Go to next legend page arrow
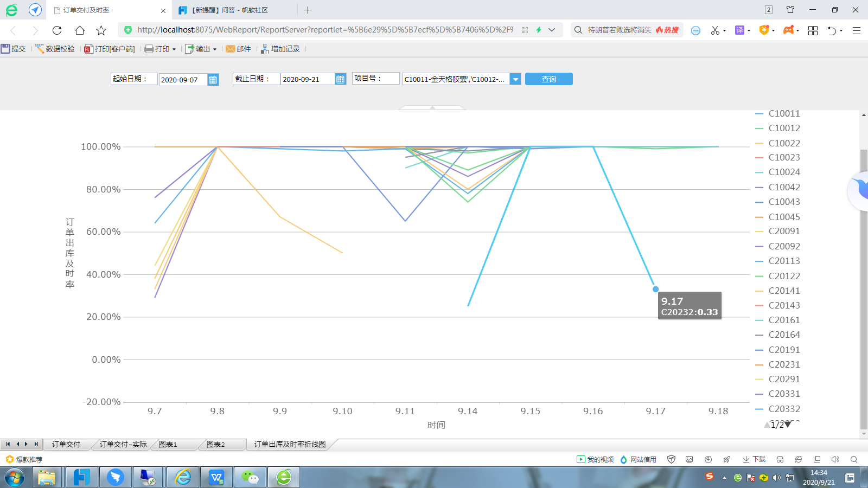Screen dimensions: 868x488 click(x=788, y=425)
